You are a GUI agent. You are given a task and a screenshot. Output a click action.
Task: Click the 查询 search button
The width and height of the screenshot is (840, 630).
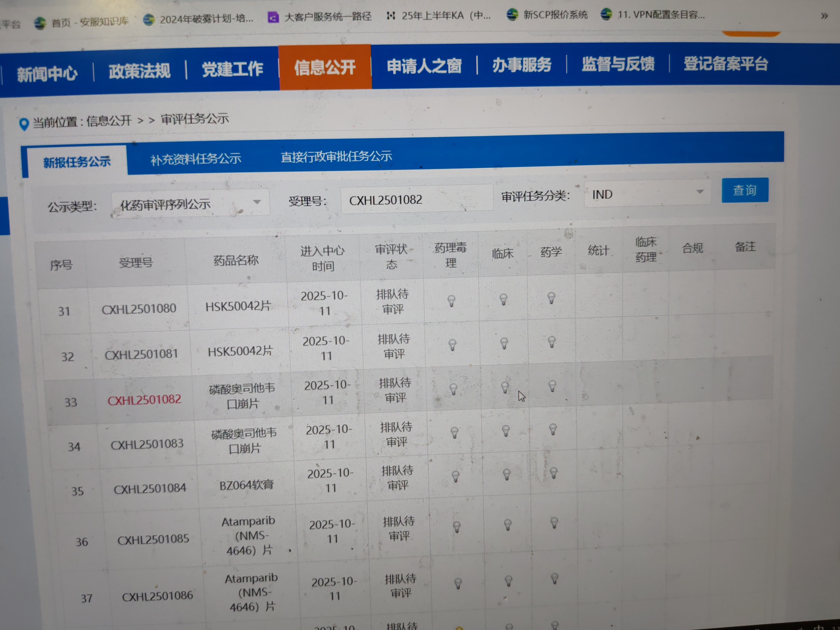click(745, 190)
